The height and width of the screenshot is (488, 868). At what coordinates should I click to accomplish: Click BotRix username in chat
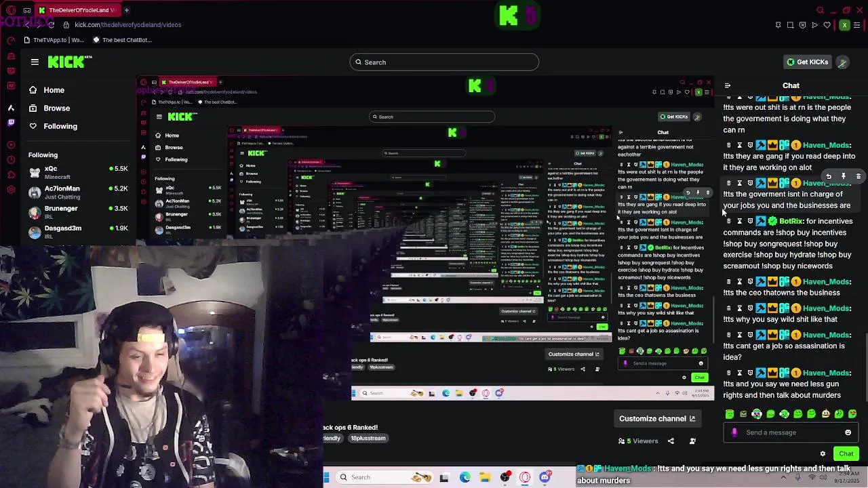coord(791,221)
